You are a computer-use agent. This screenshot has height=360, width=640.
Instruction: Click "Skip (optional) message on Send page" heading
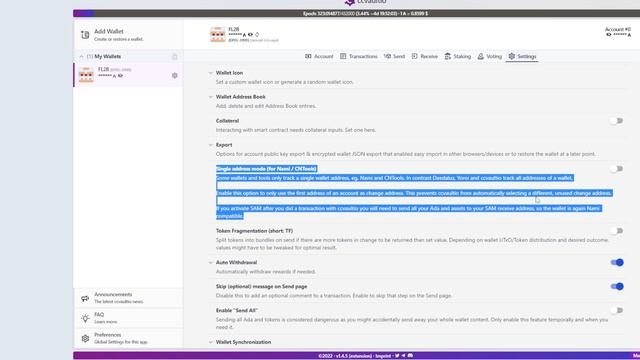261,287
